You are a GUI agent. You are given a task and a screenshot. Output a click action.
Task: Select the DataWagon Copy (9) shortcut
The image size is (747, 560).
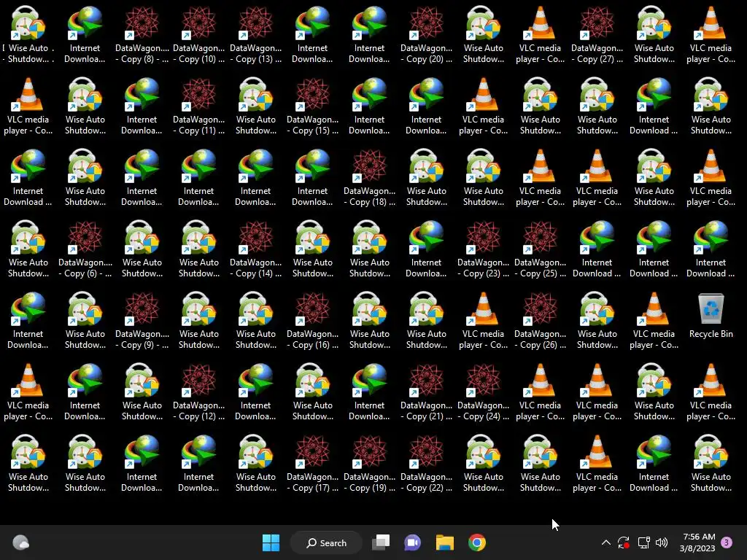point(142,321)
